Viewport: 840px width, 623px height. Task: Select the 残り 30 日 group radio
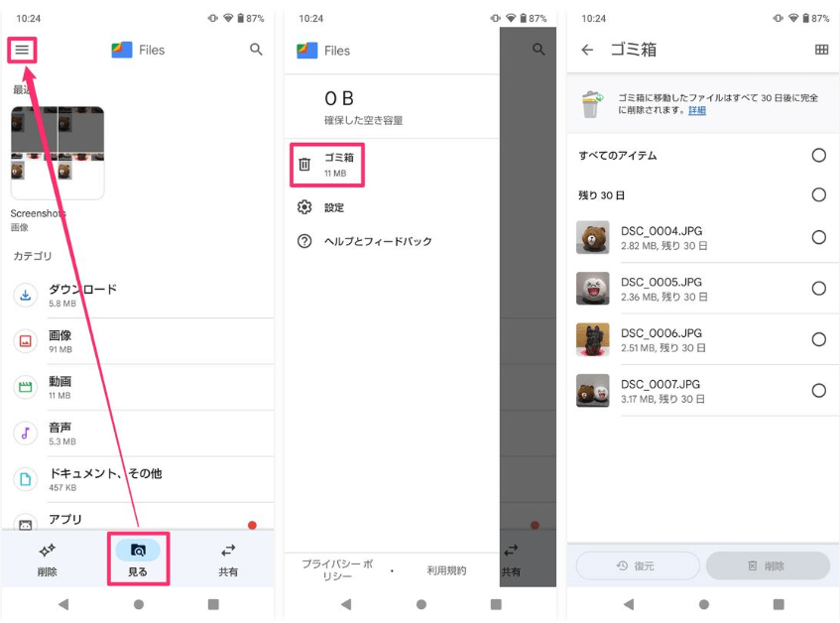click(x=818, y=195)
